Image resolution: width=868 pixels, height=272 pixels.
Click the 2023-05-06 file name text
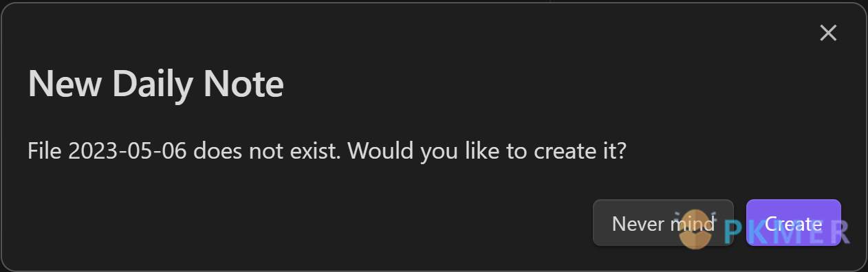[129, 150]
